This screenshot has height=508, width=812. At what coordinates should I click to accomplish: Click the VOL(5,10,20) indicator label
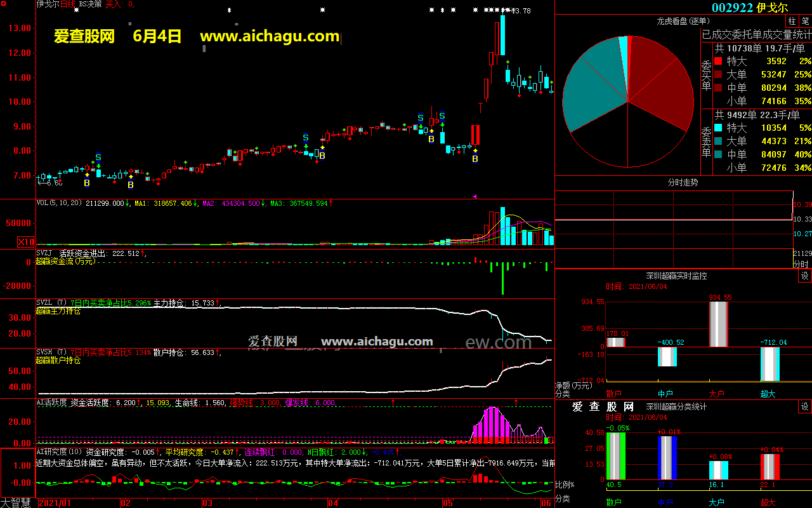(x=60, y=203)
